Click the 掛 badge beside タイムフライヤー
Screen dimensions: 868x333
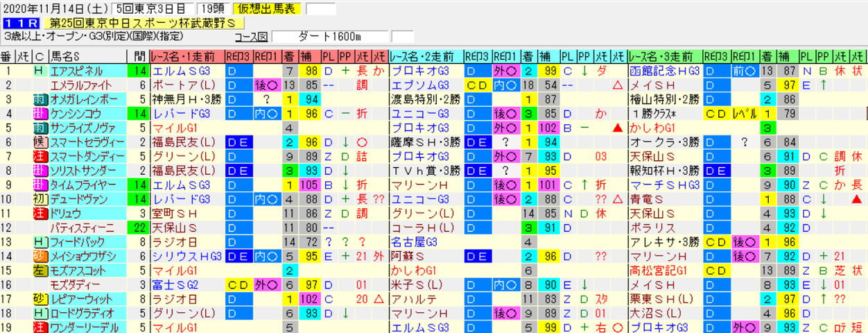pyautogui.click(x=40, y=185)
